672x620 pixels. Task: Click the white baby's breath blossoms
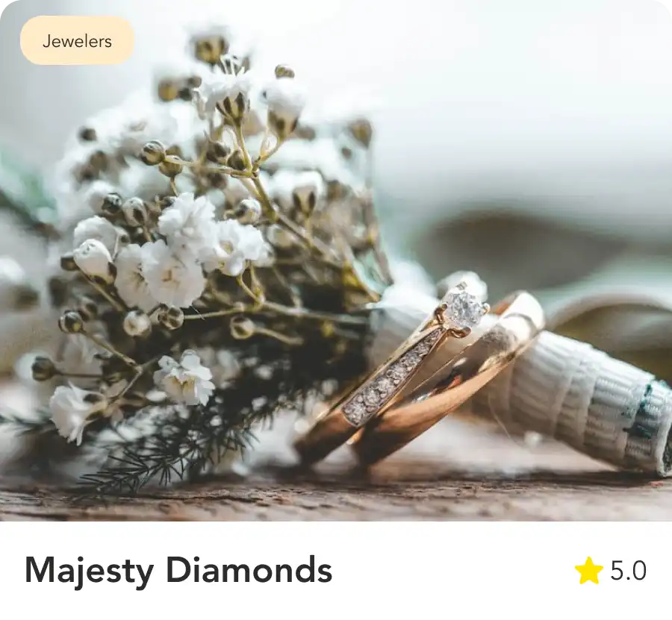(x=180, y=253)
